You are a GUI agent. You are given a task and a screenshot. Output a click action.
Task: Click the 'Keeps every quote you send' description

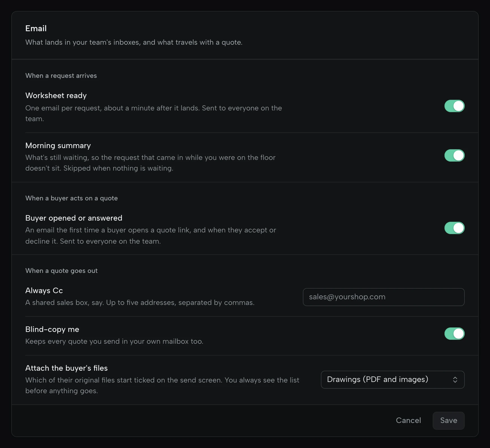(114, 341)
